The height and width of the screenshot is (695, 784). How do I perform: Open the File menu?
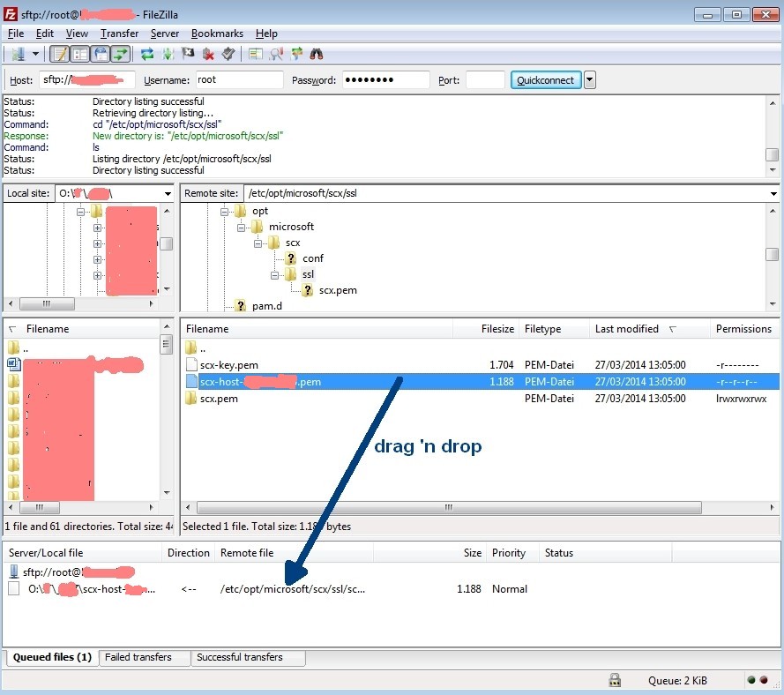pyautogui.click(x=16, y=34)
